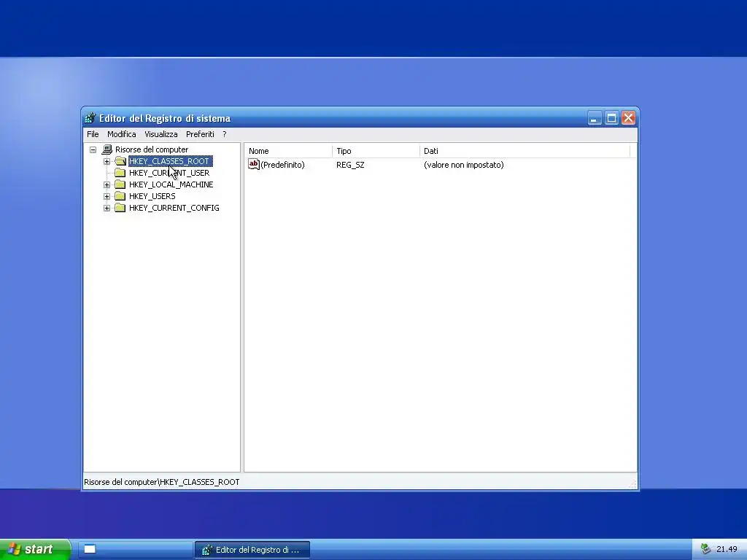747x560 pixels.
Task: Click the REG_SZ type cell
Action: pyautogui.click(x=350, y=165)
